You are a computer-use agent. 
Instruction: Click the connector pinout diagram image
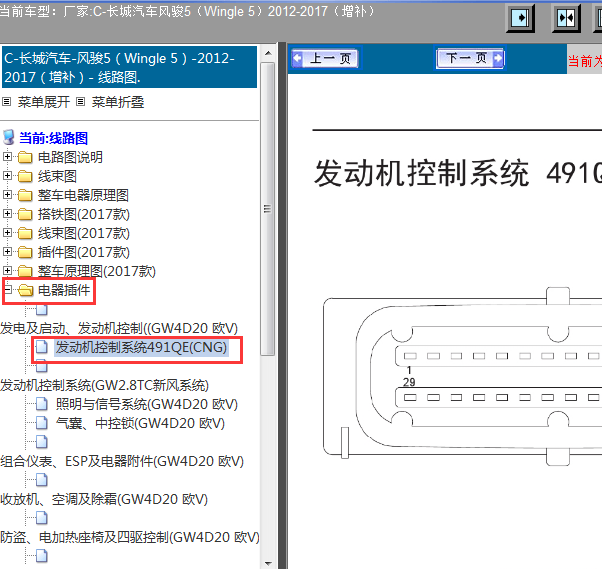462,376
